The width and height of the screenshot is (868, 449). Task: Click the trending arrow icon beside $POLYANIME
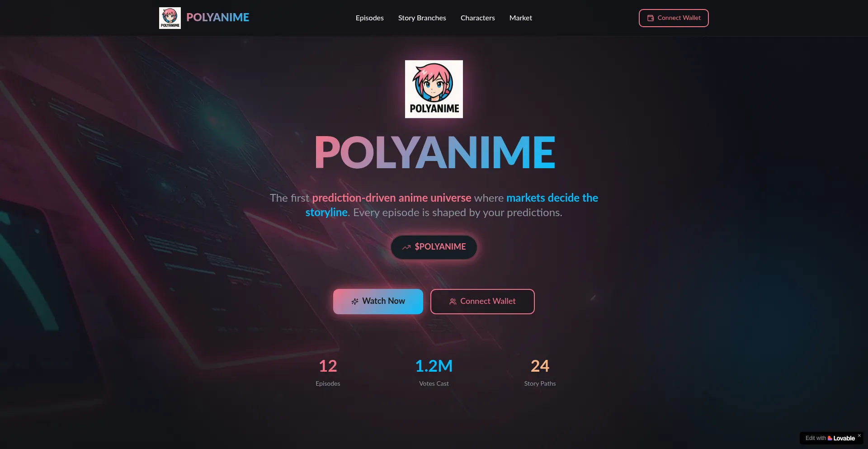pos(406,247)
